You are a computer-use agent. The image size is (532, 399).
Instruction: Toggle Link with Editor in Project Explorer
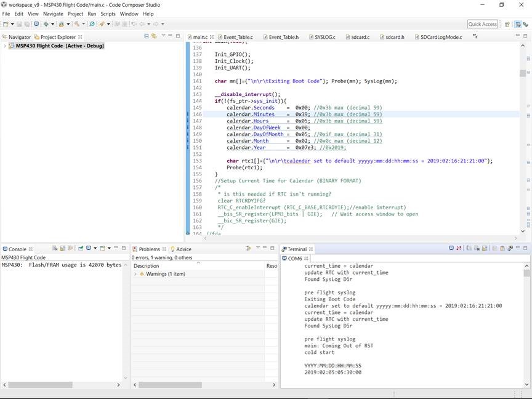(153, 36)
